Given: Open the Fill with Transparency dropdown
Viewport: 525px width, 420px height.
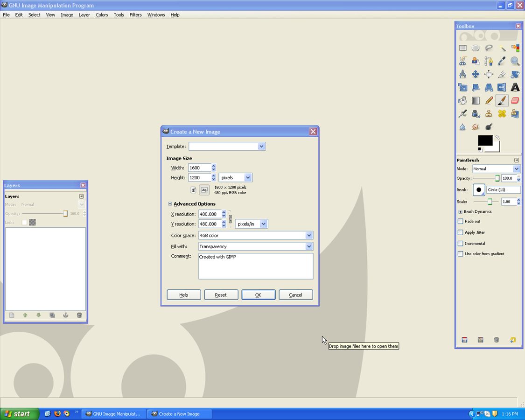Looking at the screenshot, I should pos(256,246).
